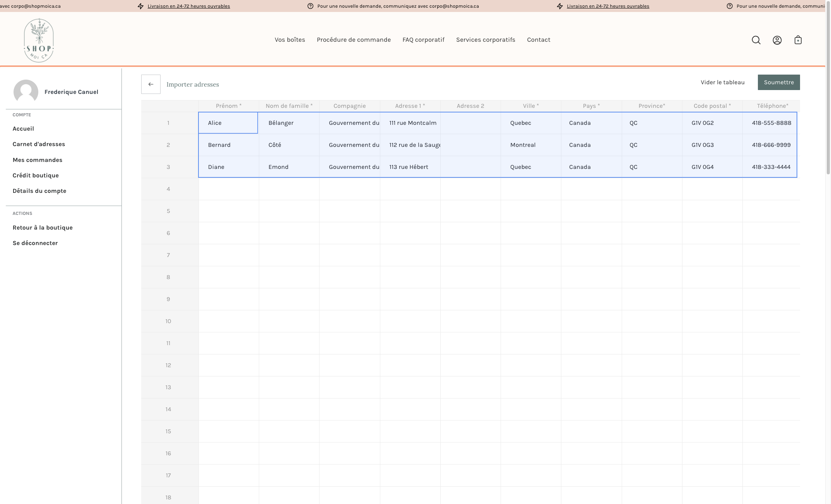This screenshot has width=831, height=504.
Task: Open the Vos boîtes menu
Action: click(290, 40)
